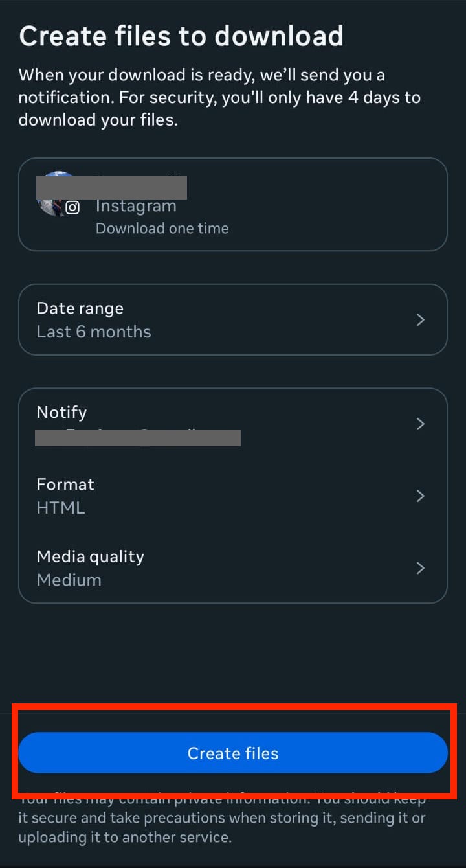
Task: Tap the Last 6 months value
Action: (94, 332)
